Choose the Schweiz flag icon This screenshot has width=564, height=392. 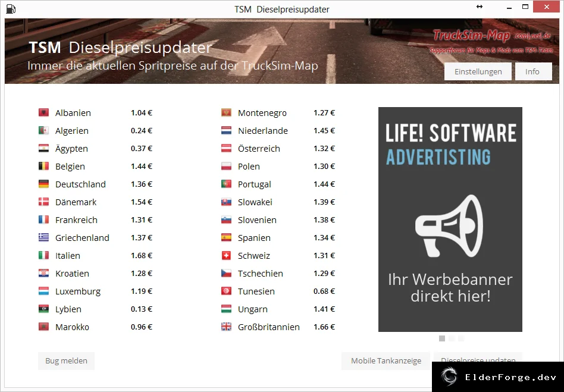(226, 255)
